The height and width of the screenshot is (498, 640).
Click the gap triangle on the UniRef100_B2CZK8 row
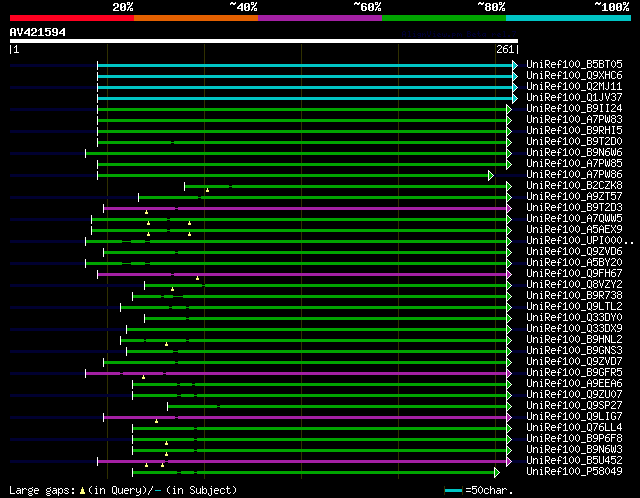point(207,190)
